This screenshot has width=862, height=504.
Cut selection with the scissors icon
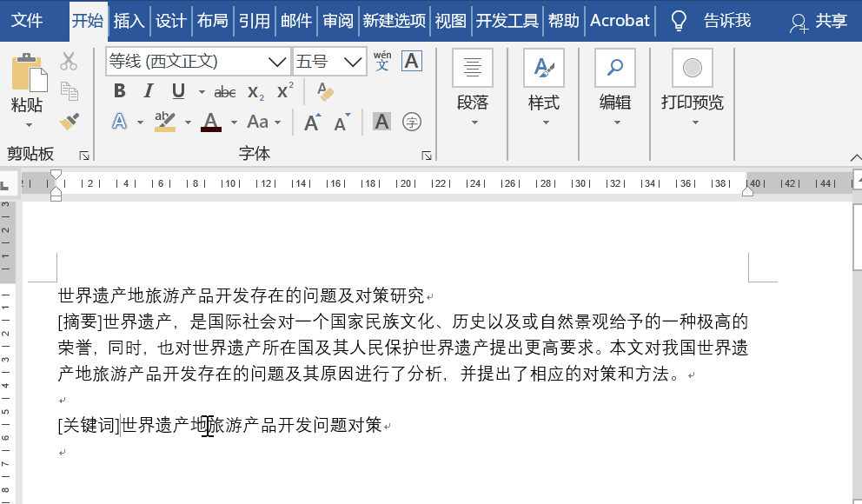pos(69,61)
